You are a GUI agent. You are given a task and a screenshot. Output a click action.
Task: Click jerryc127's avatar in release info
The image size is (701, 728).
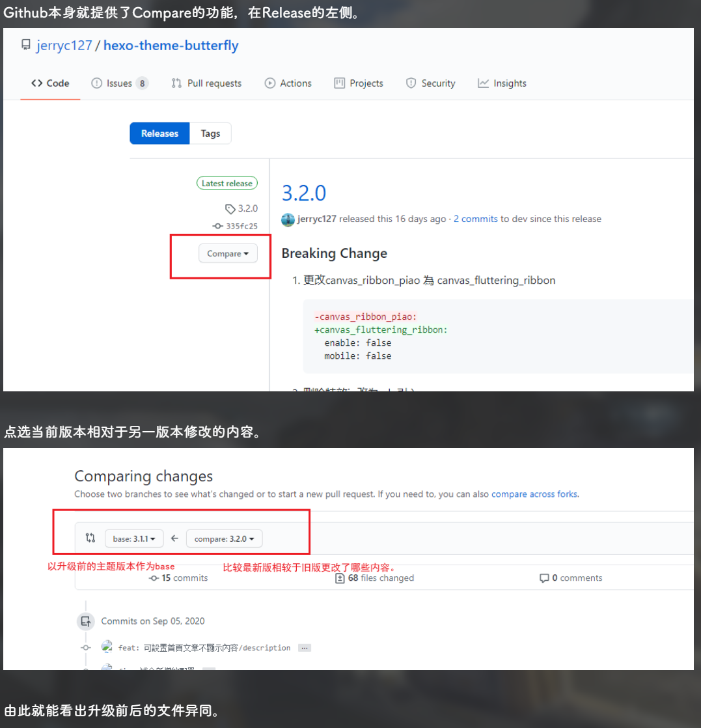(288, 219)
